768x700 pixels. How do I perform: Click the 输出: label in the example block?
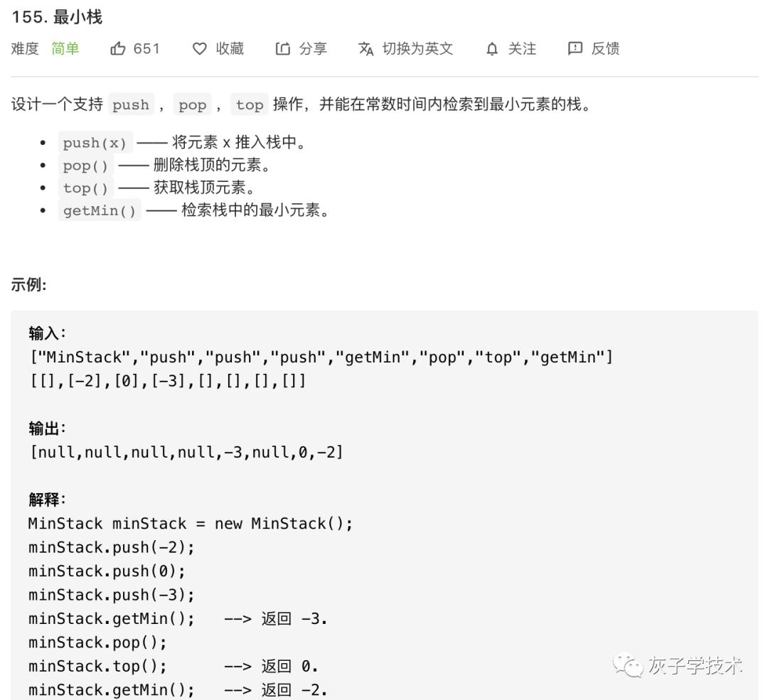click(48, 429)
